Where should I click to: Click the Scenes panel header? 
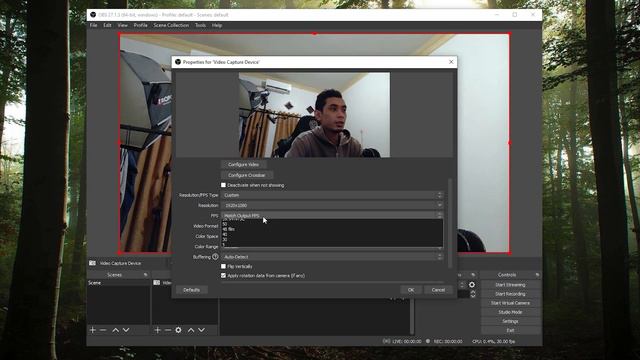click(x=118, y=275)
